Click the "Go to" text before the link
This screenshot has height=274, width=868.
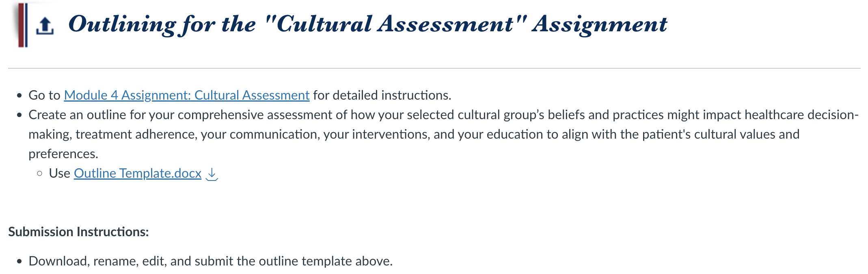coord(44,95)
